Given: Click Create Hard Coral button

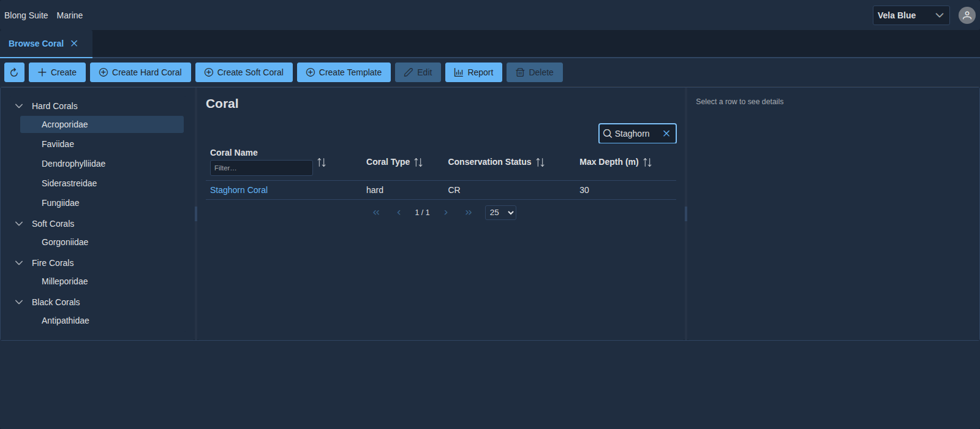Looking at the screenshot, I should click(140, 72).
